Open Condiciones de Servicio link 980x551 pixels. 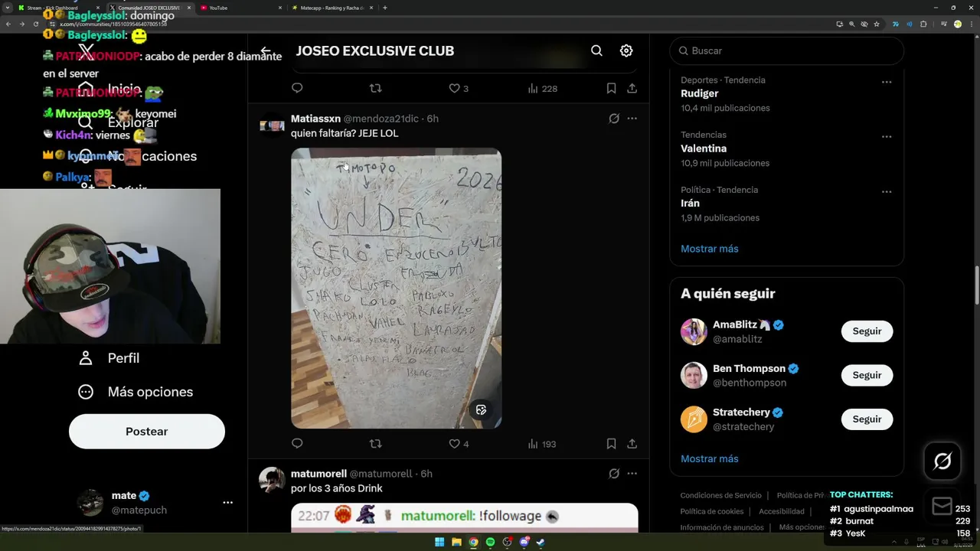click(720, 495)
